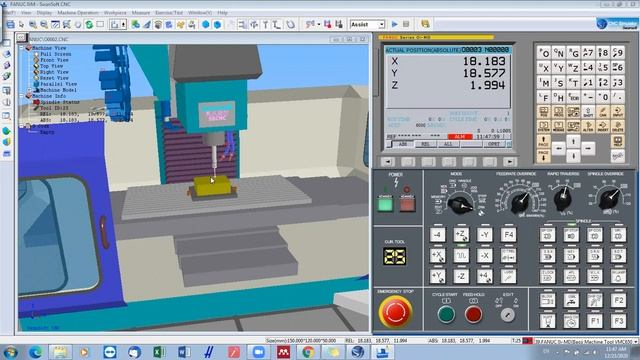Click the SHIFT key on MDI keypad
This screenshot has width=640, height=360.
588,112
